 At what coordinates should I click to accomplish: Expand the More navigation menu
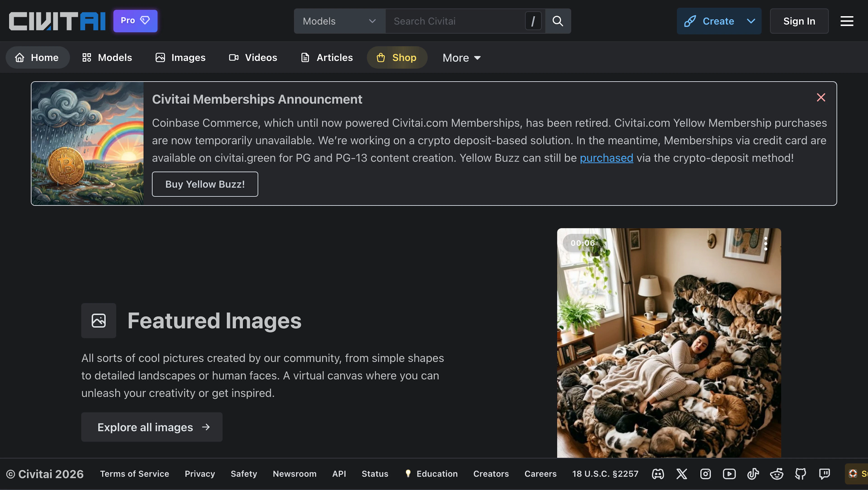461,58
